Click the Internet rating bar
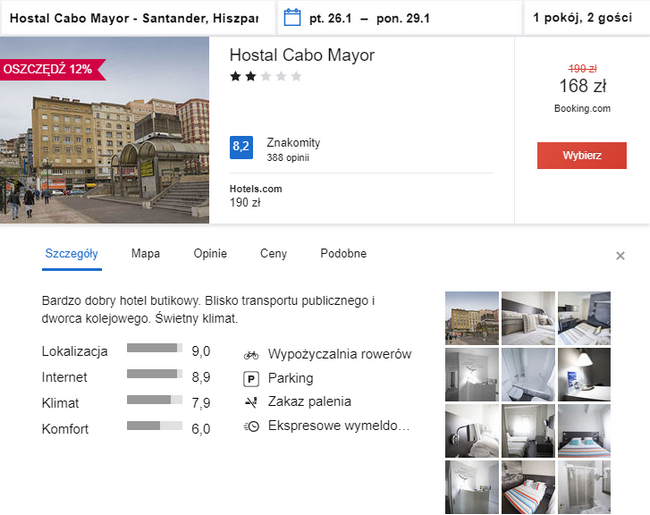 154,374
